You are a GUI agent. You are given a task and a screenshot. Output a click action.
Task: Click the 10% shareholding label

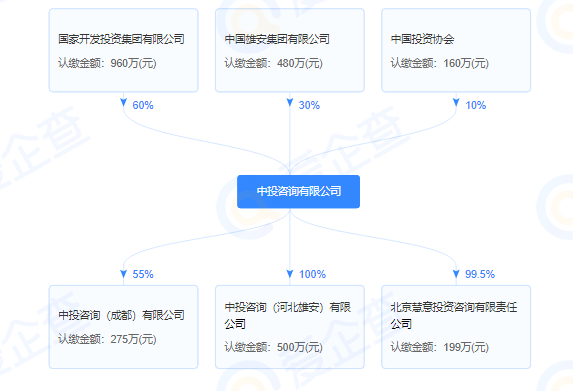click(x=475, y=105)
